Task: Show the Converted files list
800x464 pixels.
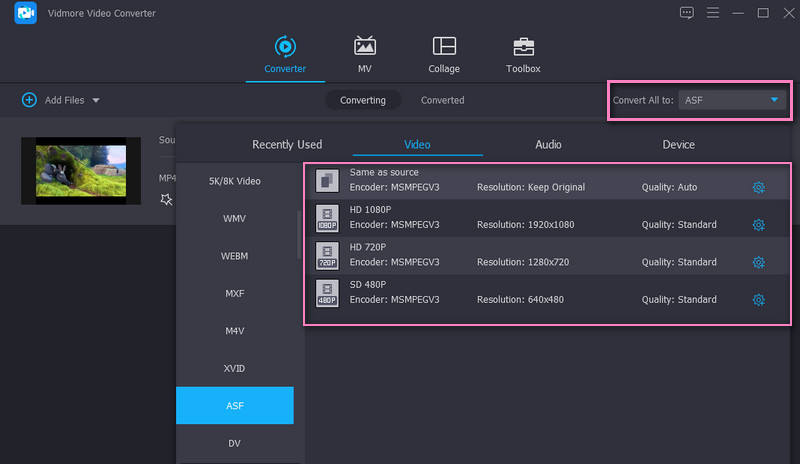Action: (442, 100)
